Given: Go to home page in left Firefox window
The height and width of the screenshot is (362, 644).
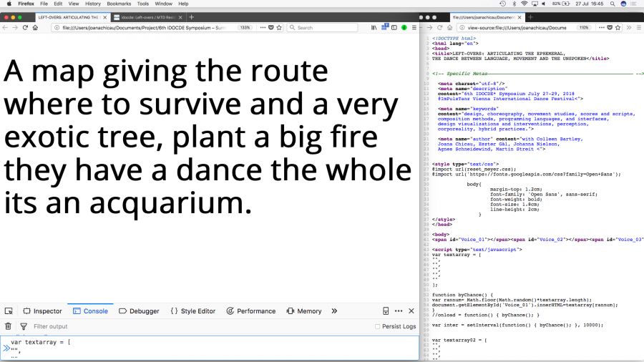Looking at the screenshot, I should click(36, 27).
